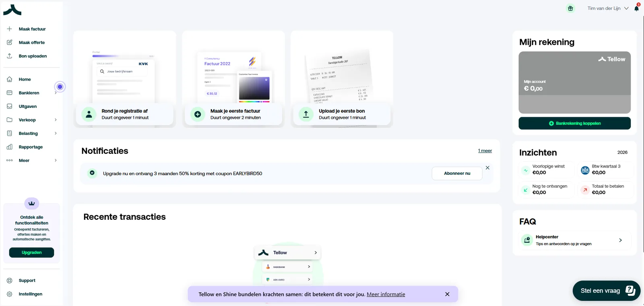Click the Mijn rekening heading
The height and width of the screenshot is (306, 644).
point(547,42)
